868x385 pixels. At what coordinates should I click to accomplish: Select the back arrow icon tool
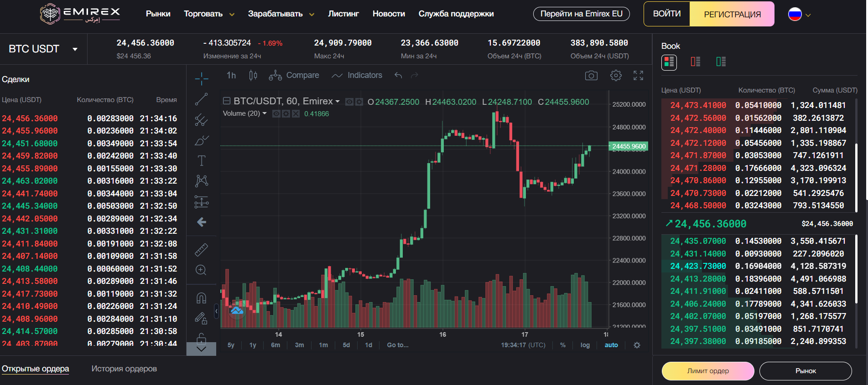pyautogui.click(x=201, y=222)
